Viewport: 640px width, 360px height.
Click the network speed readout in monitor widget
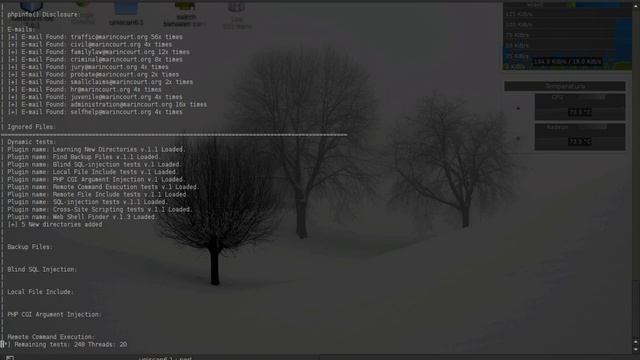coord(567,62)
